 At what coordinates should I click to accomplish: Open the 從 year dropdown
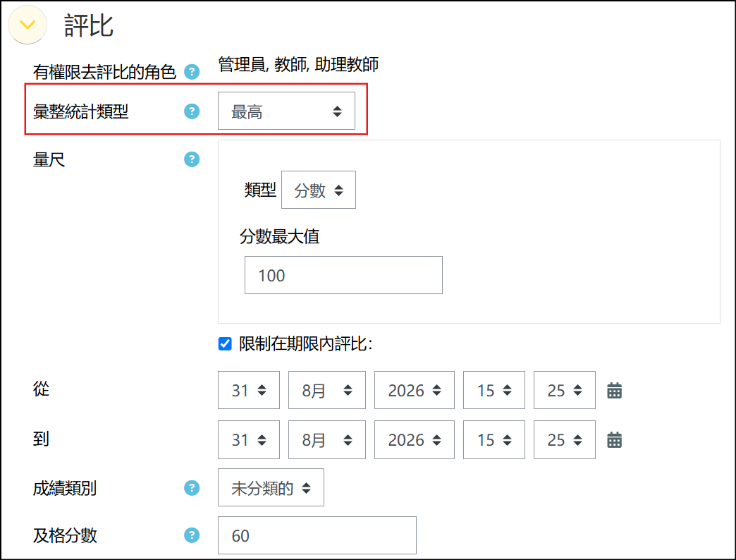point(414,390)
